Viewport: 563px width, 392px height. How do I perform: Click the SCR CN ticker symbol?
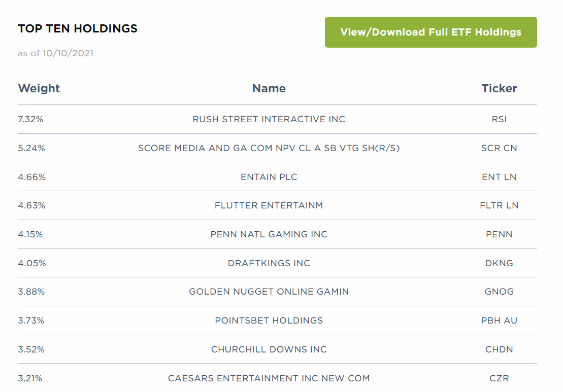499,148
